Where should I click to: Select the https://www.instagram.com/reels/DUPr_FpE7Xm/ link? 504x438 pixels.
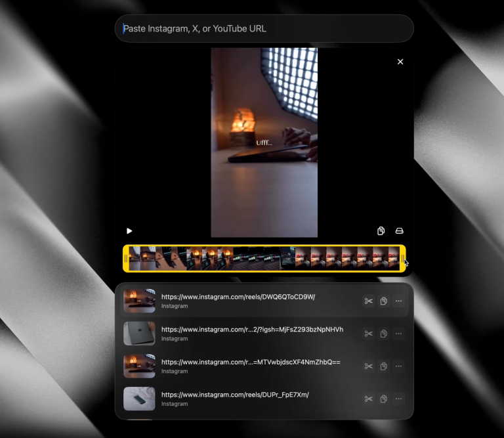[x=235, y=395]
